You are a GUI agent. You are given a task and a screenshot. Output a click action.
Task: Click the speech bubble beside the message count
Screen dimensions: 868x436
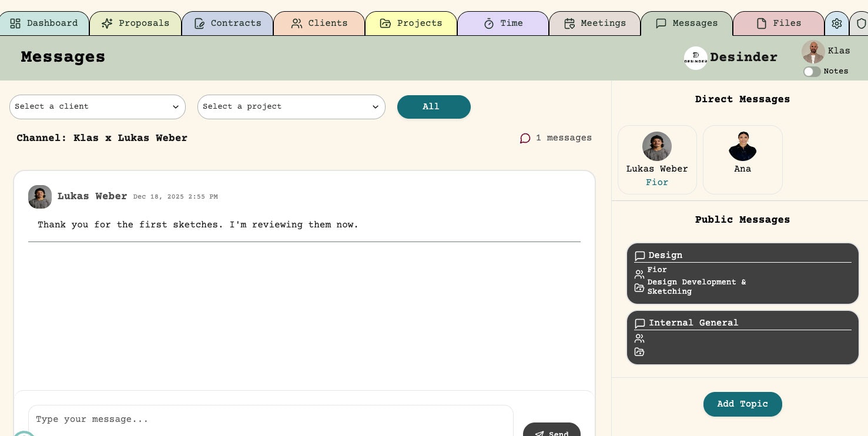525,139
